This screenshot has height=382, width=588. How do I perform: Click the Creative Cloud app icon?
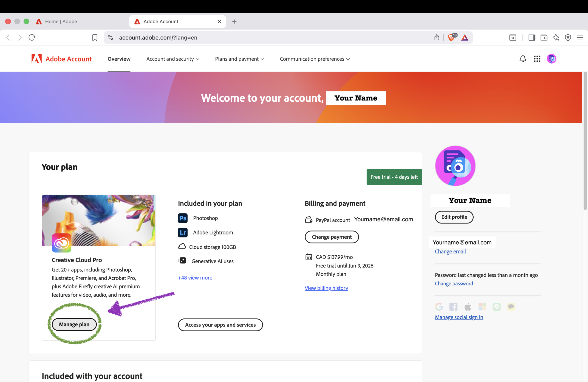(62, 243)
